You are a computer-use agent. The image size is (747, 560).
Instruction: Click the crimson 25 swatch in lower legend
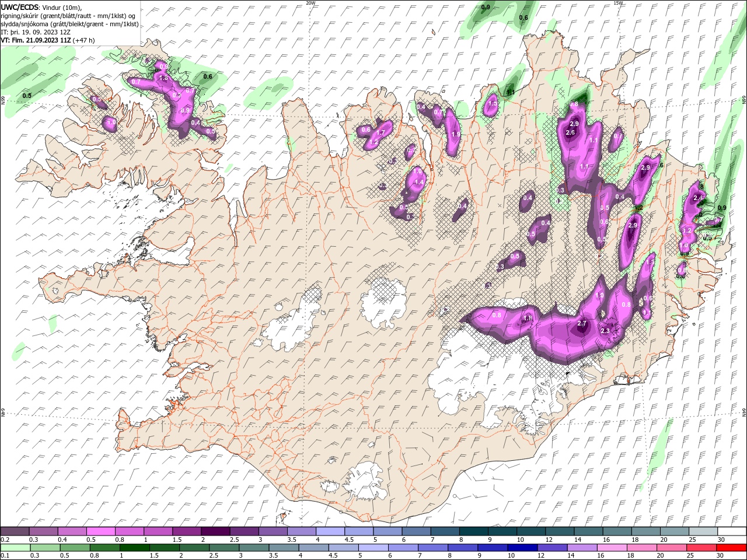tap(701, 547)
